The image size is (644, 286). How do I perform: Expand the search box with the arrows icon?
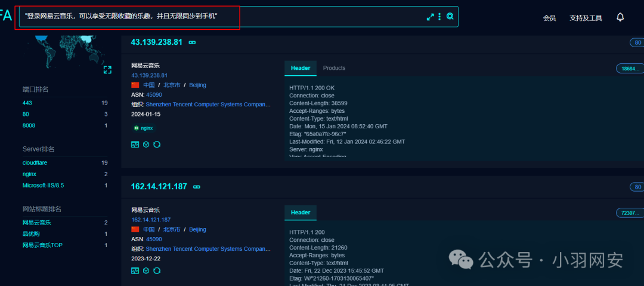430,17
